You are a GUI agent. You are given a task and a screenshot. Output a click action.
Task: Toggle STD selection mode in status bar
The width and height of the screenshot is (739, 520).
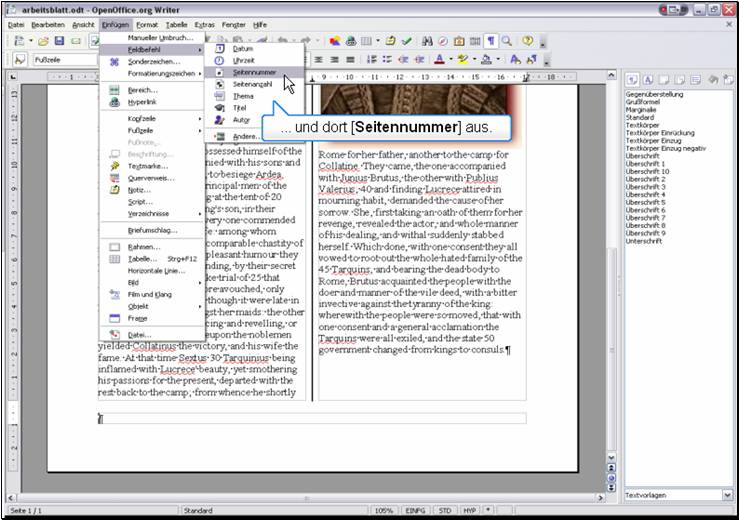click(x=443, y=510)
